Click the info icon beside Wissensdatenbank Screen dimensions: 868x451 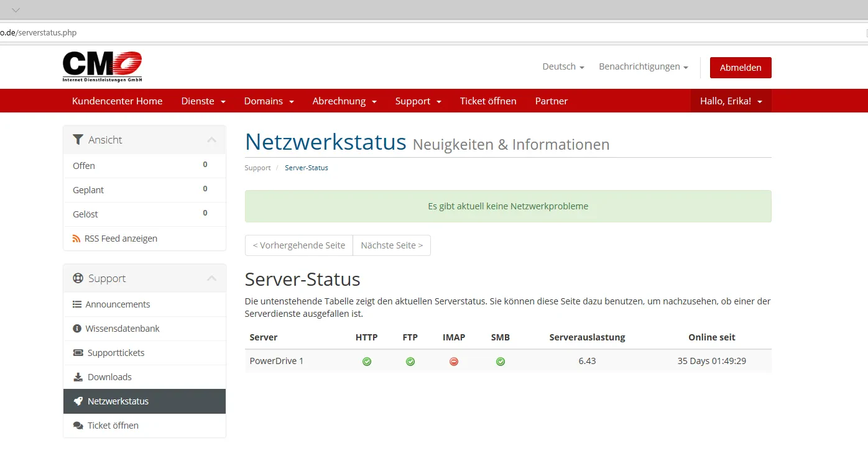coord(77,329)
